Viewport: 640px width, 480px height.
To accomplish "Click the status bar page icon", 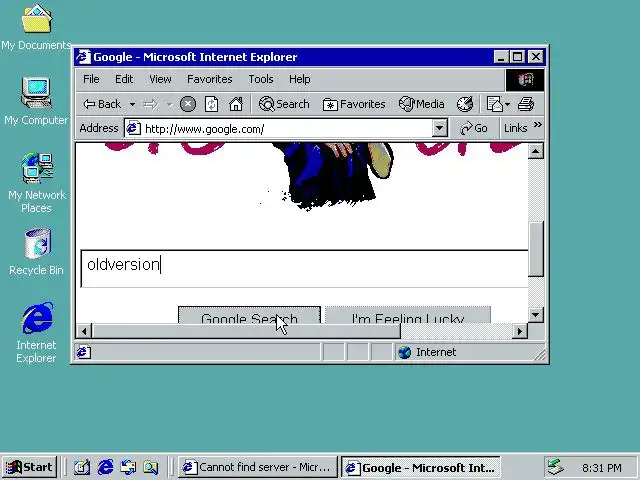I will click(84, 352).
